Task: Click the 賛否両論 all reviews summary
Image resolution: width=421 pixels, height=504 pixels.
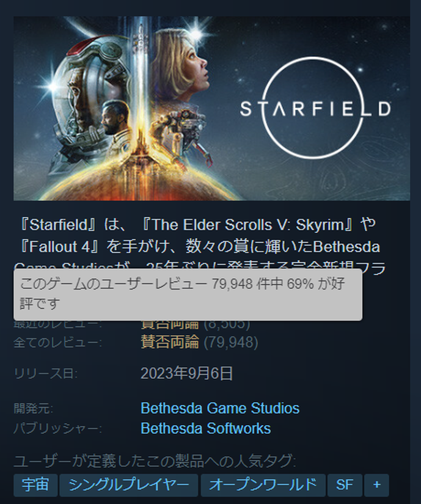Action: coord(170,342)
